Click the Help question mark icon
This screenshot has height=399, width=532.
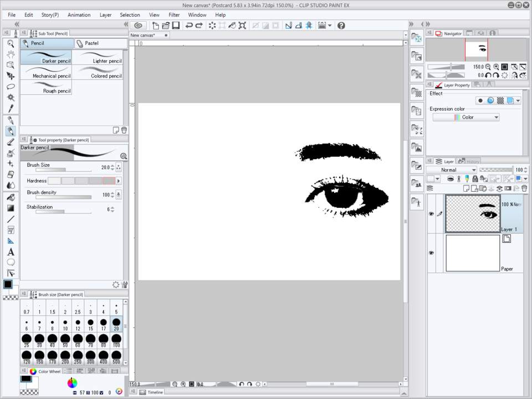click(x=341, y=25)
